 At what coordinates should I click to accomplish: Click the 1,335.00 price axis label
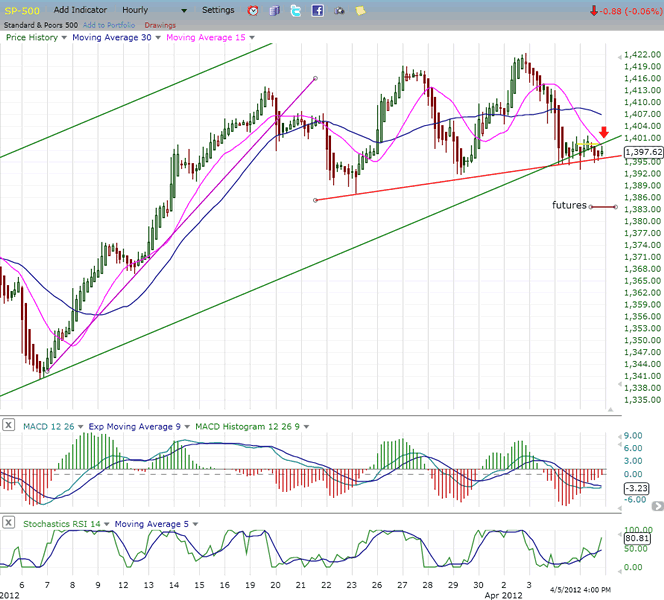click(x=642, y=400)
